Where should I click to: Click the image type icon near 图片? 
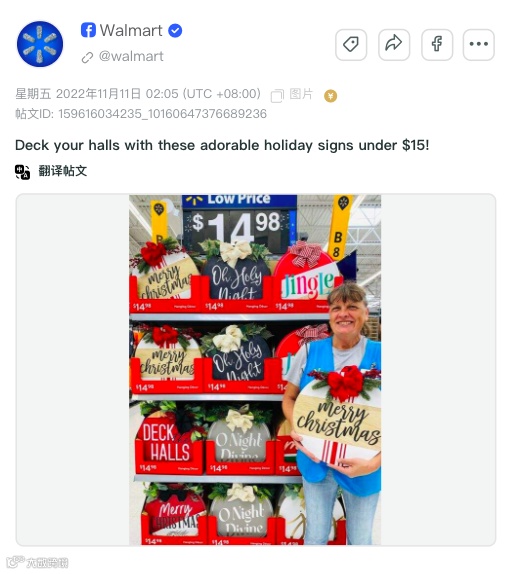(277, 96)
